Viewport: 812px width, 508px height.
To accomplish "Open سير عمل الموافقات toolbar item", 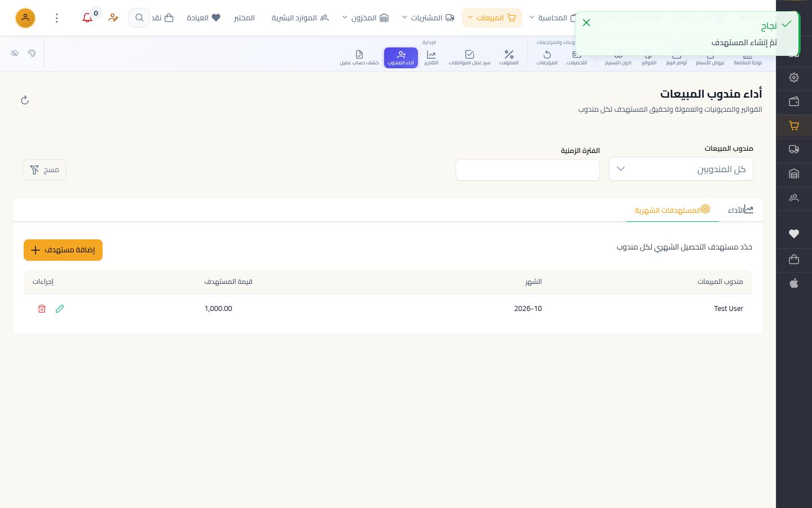I will [469, 58].
